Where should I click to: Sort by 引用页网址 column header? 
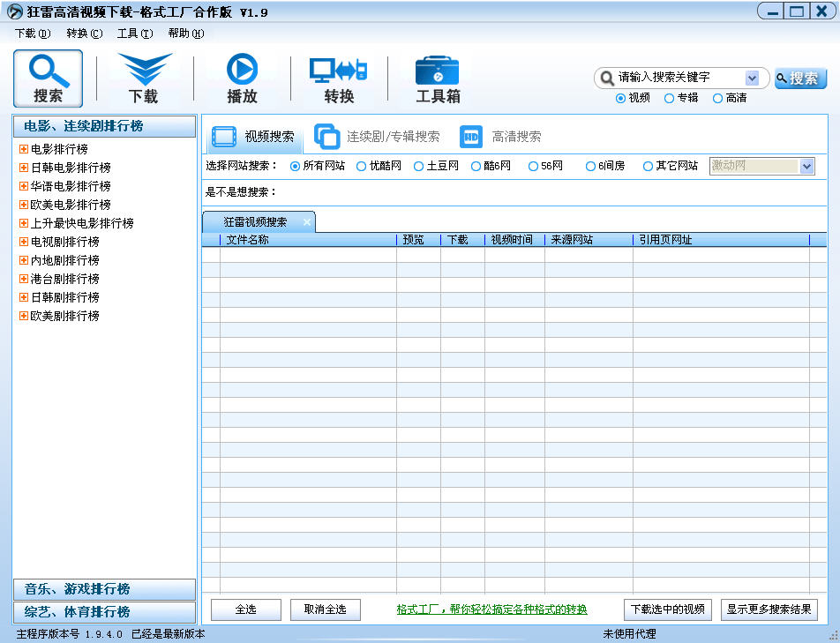tap(721, 240)
